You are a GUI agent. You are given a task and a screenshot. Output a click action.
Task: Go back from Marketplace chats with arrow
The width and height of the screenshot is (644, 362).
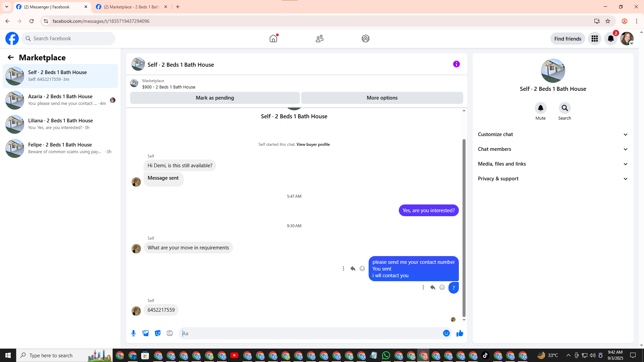11,57
